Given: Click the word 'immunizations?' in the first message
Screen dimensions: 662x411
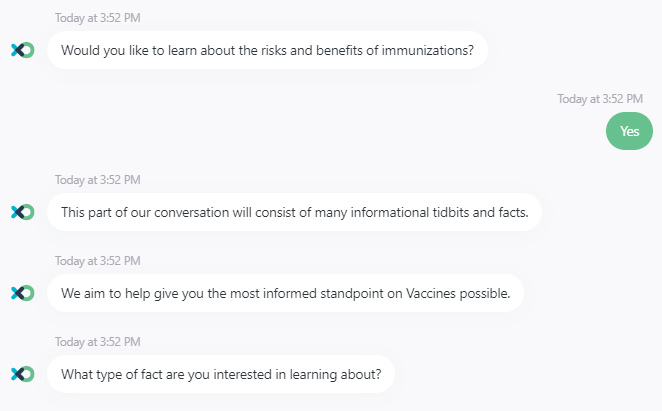Looking at the screenshot, I should 428,50.
